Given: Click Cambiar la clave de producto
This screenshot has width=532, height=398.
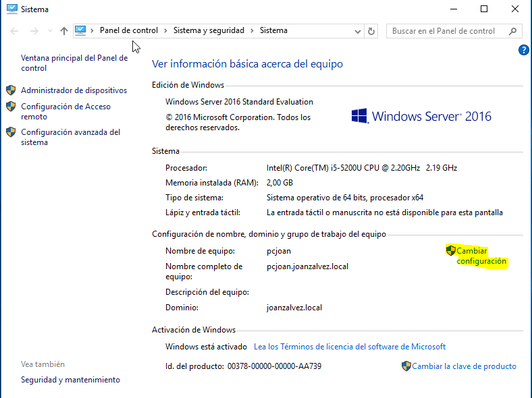Looking at the screenshot, I should point(464,366).
